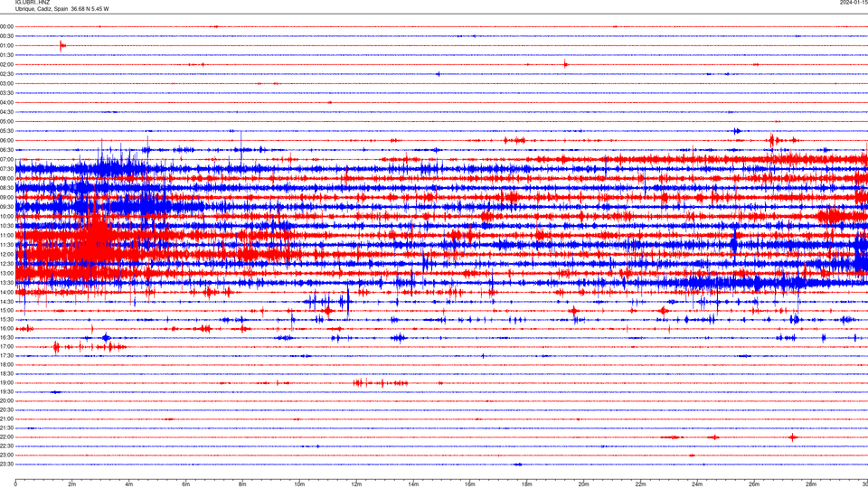Click the "11:30" time row label

click(x=6, y=245)
